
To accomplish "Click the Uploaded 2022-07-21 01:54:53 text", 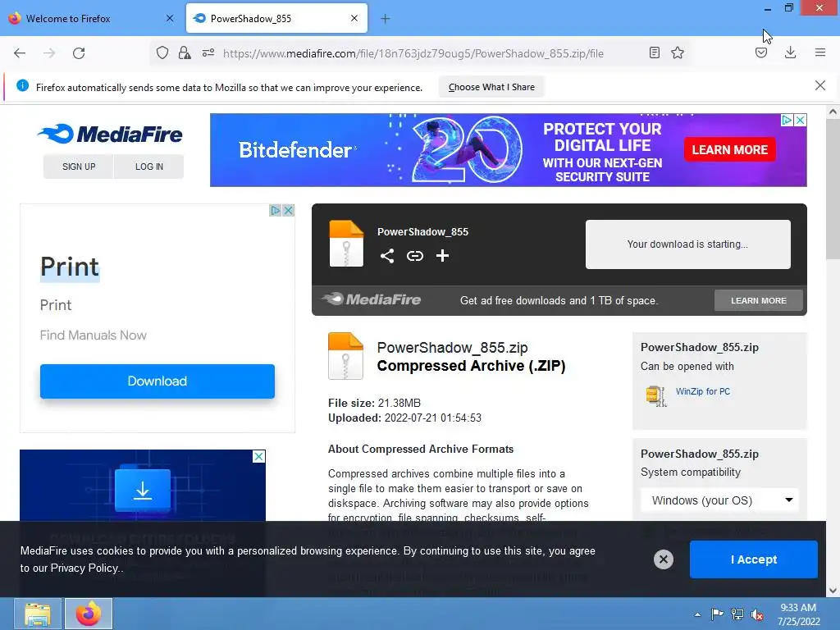I will (x=404, y=418).
